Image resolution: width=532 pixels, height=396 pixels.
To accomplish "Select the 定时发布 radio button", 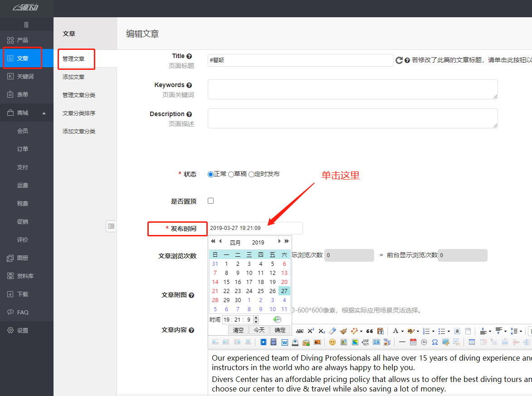I will (251, 174).
